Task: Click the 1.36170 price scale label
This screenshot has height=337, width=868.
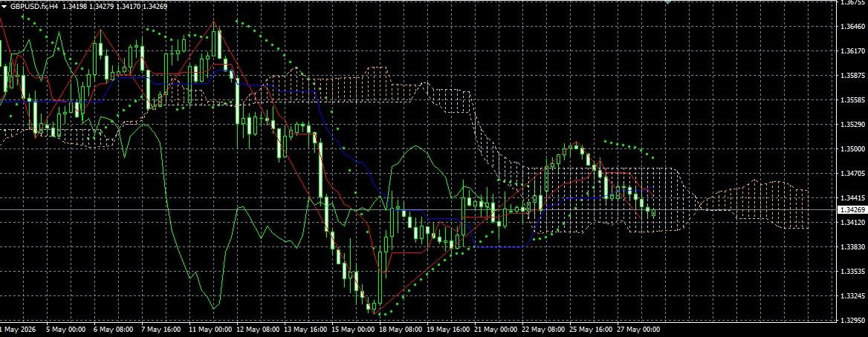Action: coord(852,51)
